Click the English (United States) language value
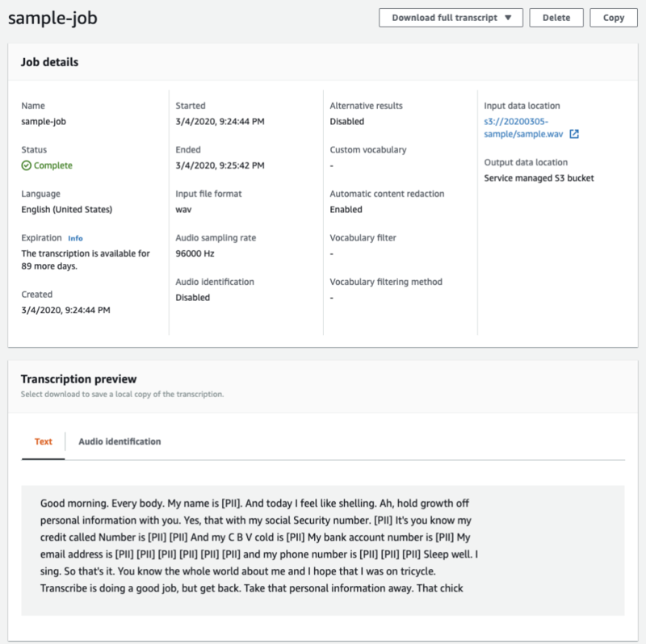 pos(67,210)
